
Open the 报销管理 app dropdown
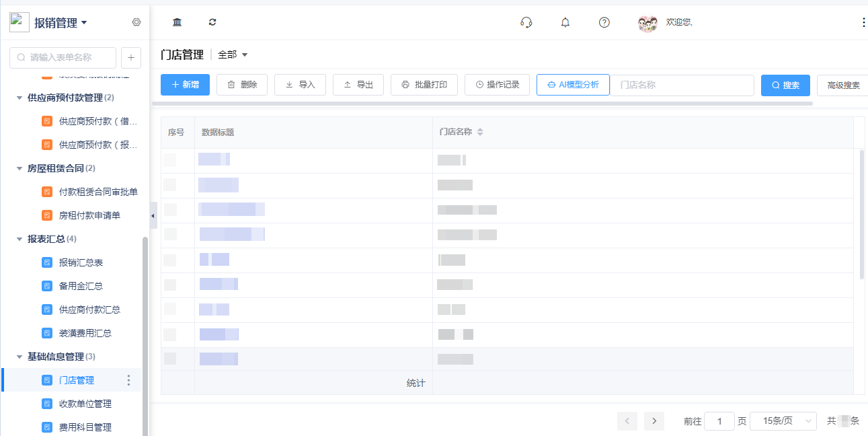pos(61,23)
